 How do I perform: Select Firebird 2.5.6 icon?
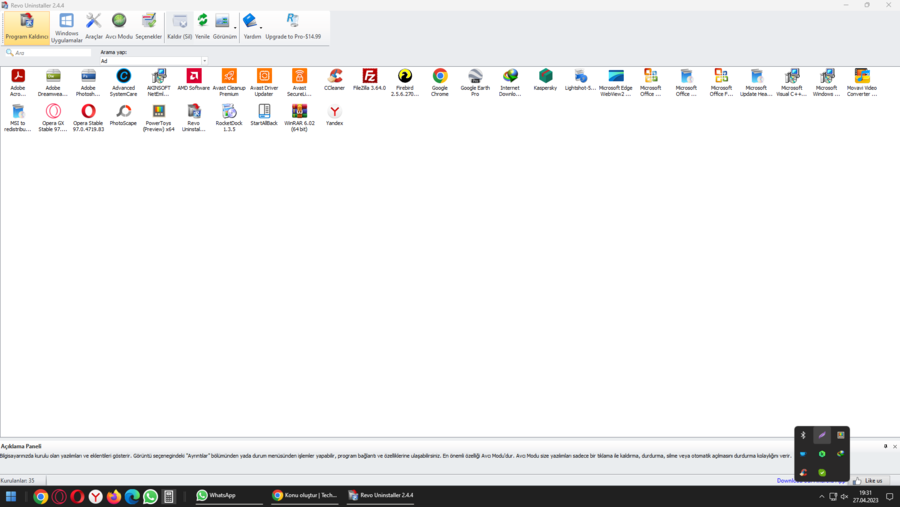coord(405,82)
